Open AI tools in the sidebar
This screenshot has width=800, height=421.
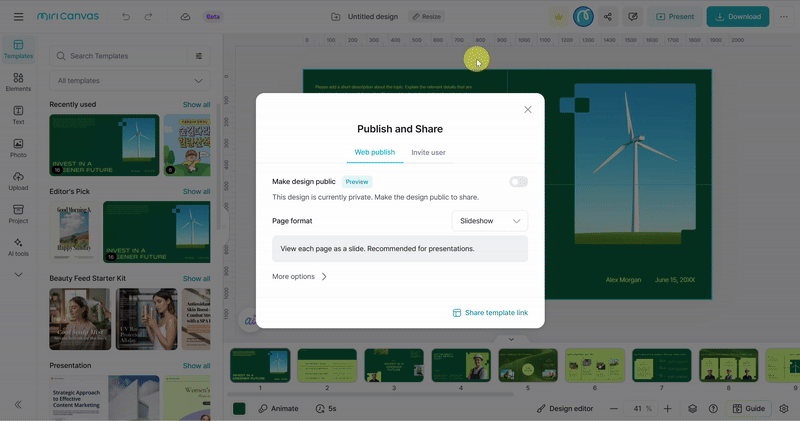[x=18, y=247]
